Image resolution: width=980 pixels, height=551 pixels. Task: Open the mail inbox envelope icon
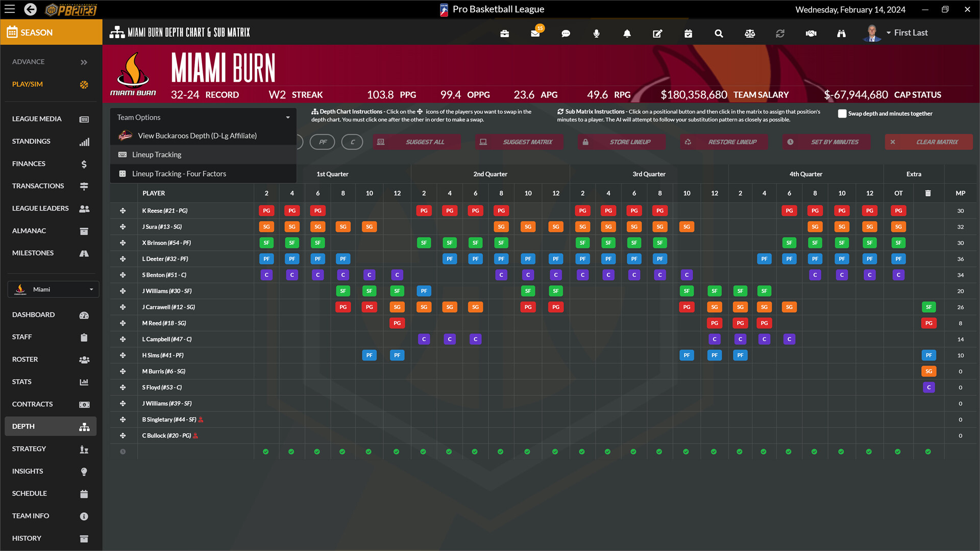pyautogui.click(x=535, y=33)
